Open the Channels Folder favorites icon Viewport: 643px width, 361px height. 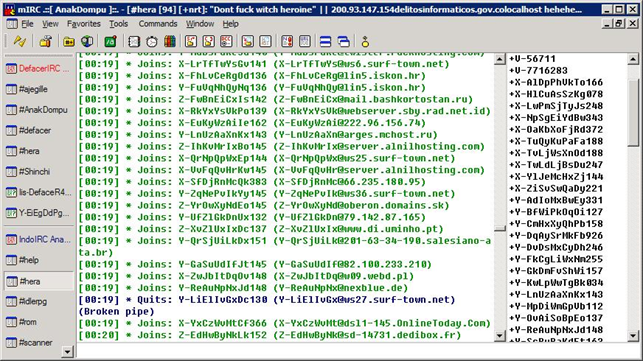[x=68, y=41]
